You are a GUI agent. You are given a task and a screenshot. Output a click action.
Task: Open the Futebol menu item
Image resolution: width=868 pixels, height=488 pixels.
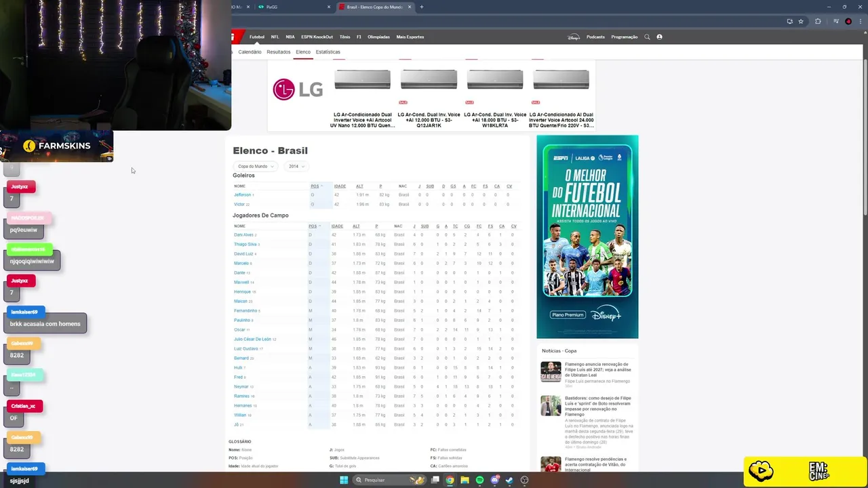(257, 37)
